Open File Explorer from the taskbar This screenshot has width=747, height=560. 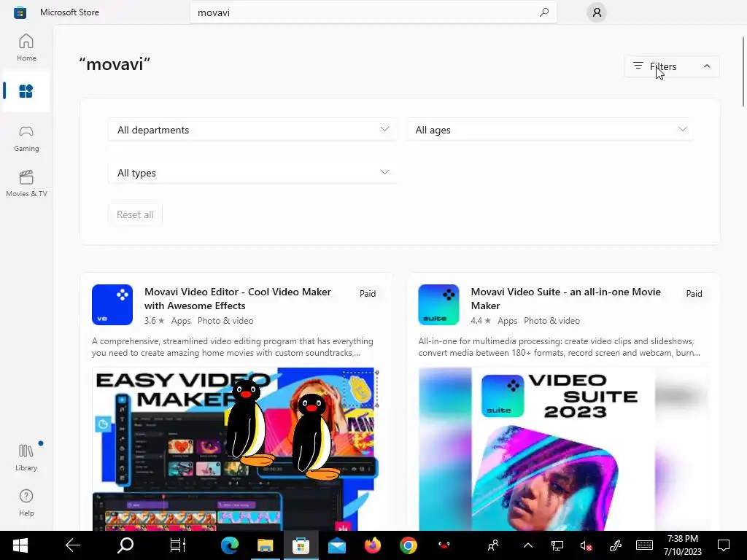266,545
